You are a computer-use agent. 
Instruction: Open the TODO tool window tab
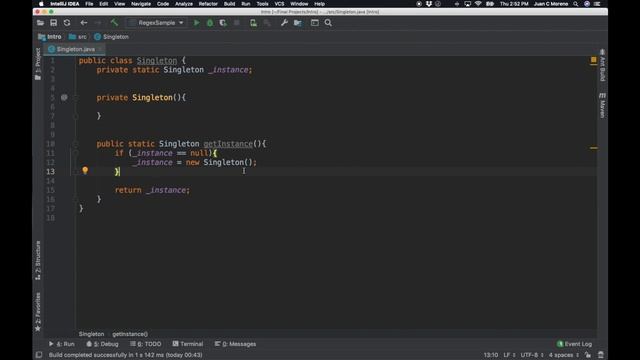[x=146, y=344]
